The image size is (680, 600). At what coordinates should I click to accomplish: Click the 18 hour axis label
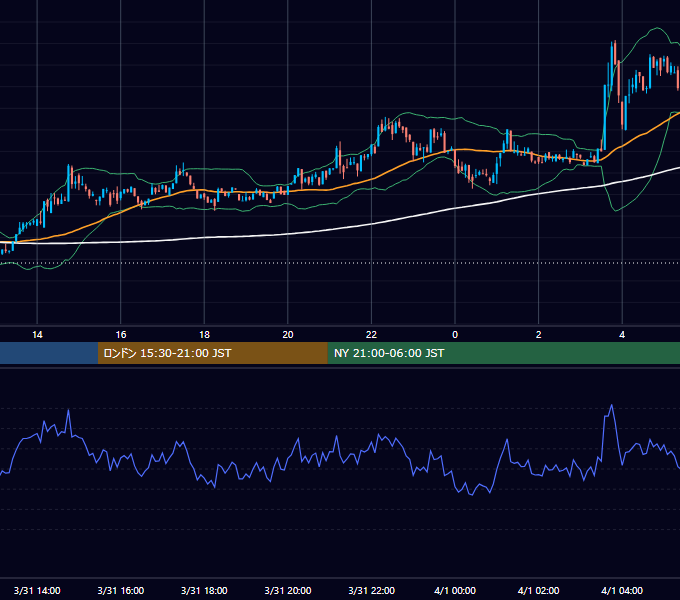click(x=204, y=335)
